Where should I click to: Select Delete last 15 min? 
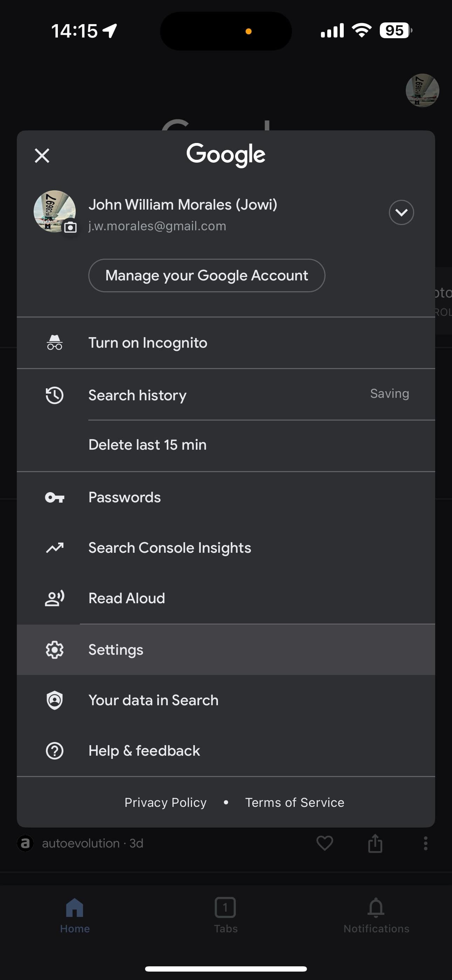(x=148, y=445)
